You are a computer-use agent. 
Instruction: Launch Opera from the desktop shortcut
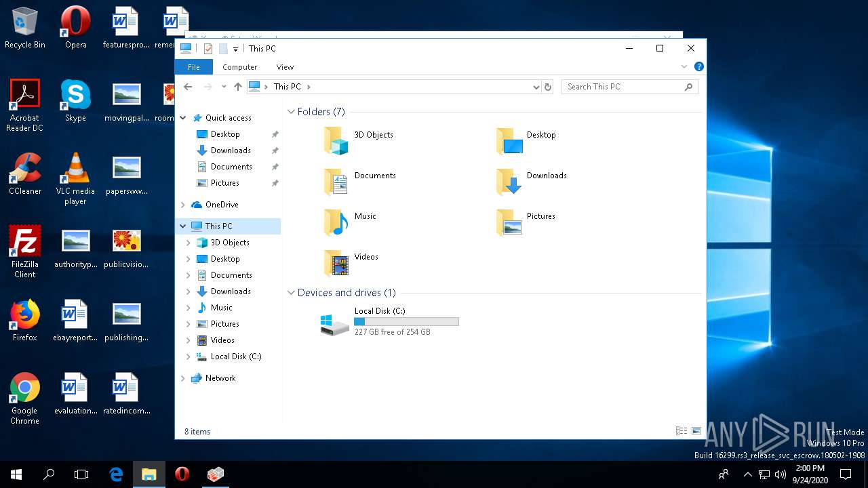[x=76, y=28]
